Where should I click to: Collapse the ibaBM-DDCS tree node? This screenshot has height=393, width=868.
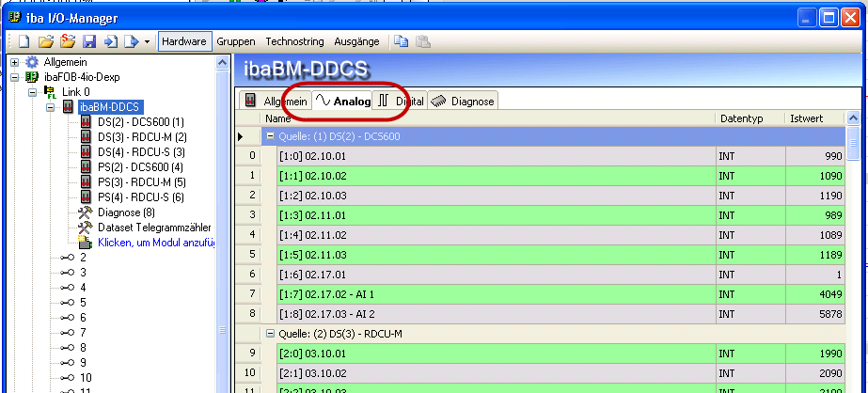(51, 107)
